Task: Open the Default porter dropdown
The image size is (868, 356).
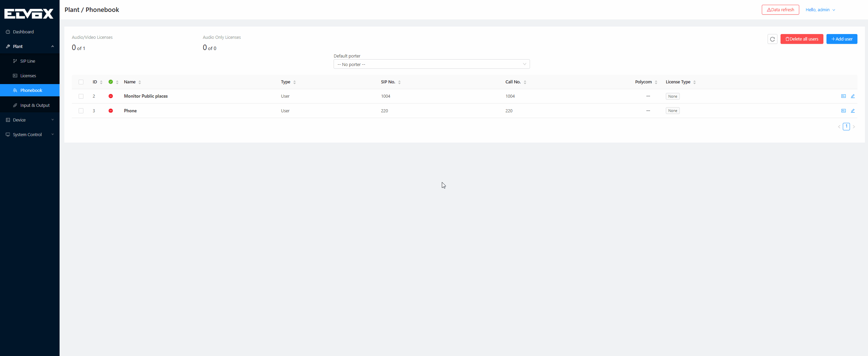Action: (431, 64)
